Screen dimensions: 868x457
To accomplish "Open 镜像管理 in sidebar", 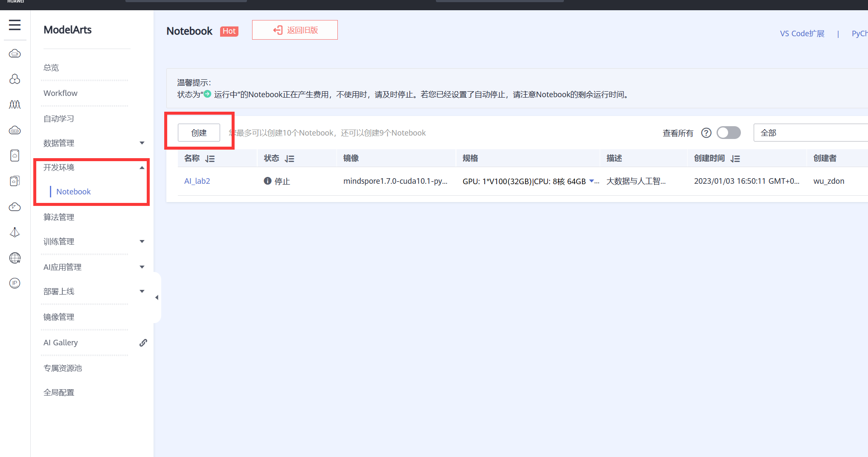I will [x=59, y=317].
